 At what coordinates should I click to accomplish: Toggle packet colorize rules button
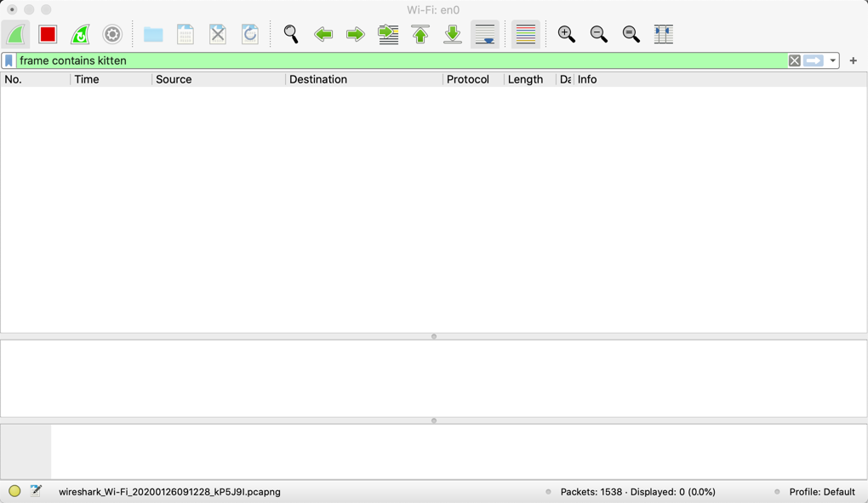[x=525, y=34]
